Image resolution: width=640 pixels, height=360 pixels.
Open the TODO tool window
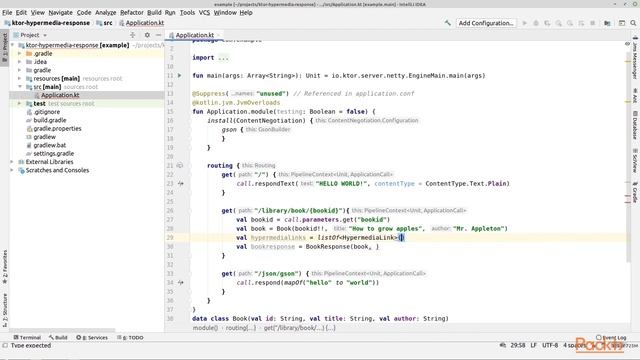(130, 338)
